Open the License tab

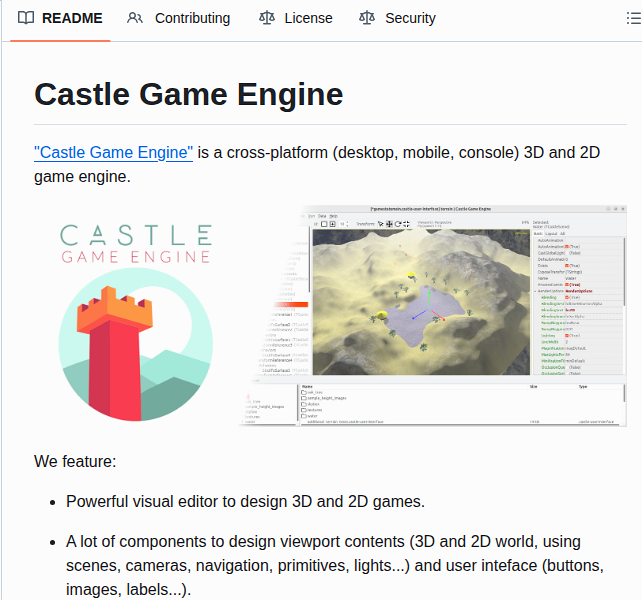tap(296, 18)
